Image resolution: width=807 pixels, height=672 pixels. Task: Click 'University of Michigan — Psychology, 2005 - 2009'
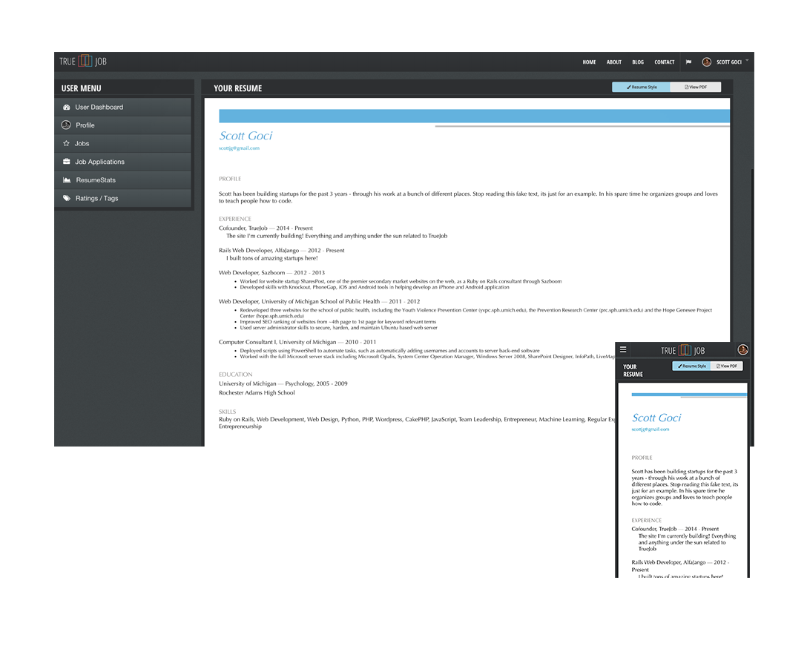point(283,384)
